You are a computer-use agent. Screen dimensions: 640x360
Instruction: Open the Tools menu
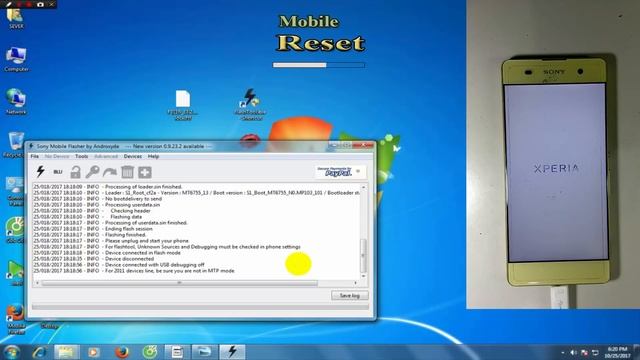click(81, 156)
